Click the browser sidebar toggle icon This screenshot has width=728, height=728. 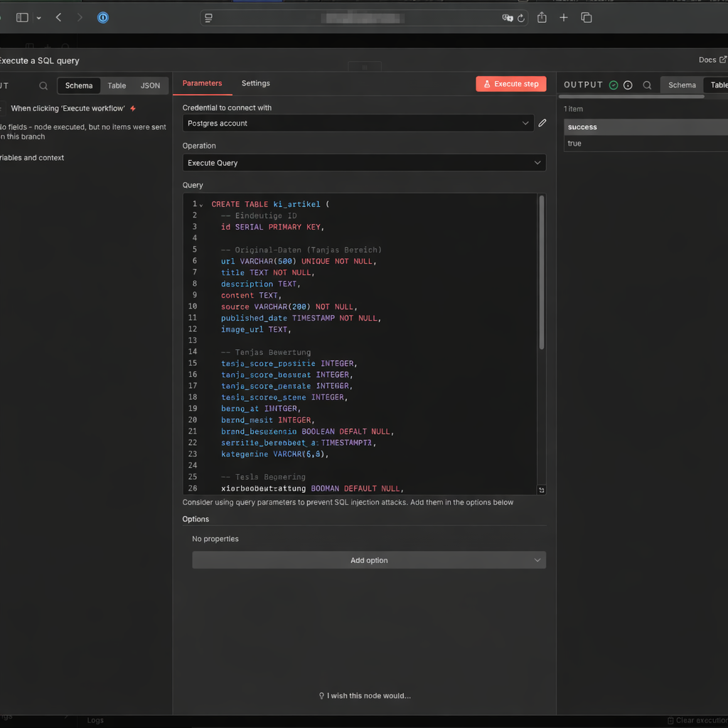(x=22, y=18)
